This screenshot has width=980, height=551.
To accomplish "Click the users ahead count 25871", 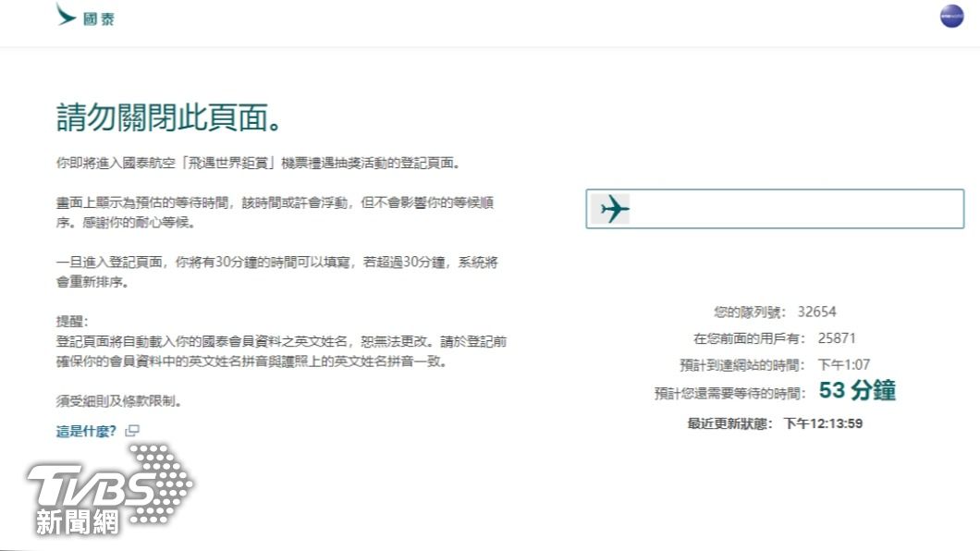I will coord(837,338).
